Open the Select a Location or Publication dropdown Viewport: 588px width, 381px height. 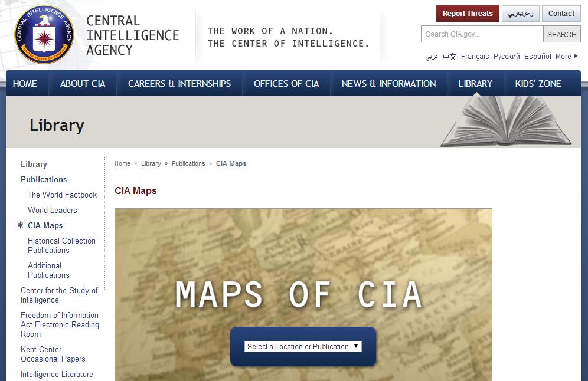point(303,347)
